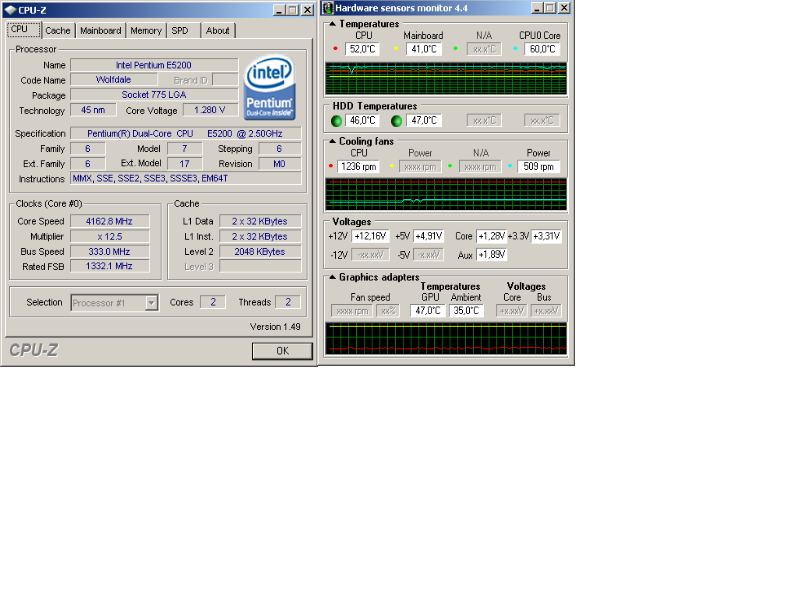Click the red CPU fan legend dot
The width and height of the screenshot is (800, 600).
pyautogui.click(x=331, y=166)
